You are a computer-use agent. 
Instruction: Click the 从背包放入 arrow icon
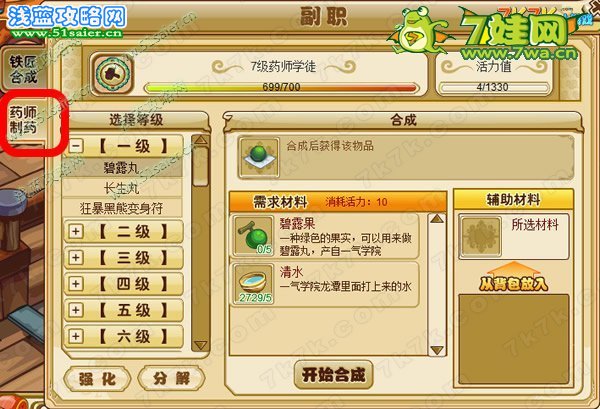[514, 277]
